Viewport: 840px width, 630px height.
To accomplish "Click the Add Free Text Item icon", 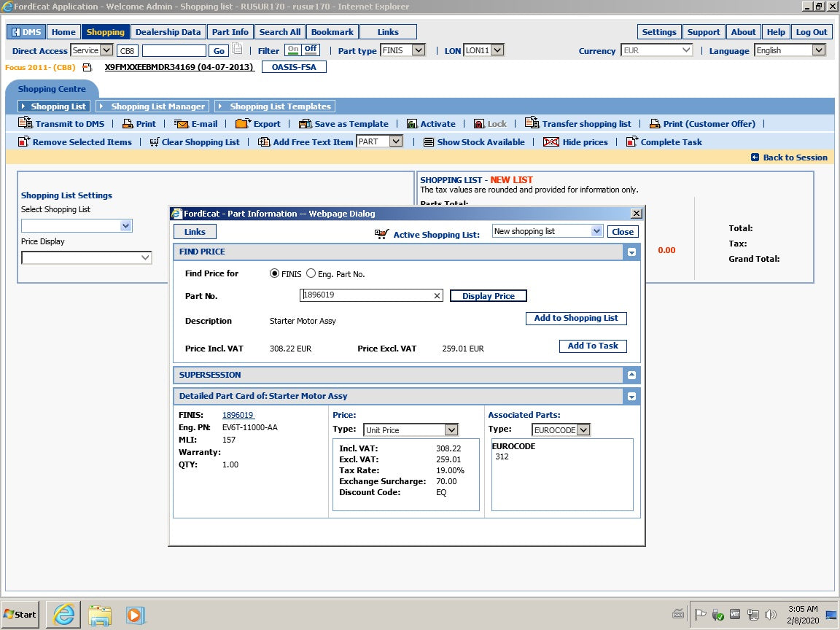I will click(264, 142).
